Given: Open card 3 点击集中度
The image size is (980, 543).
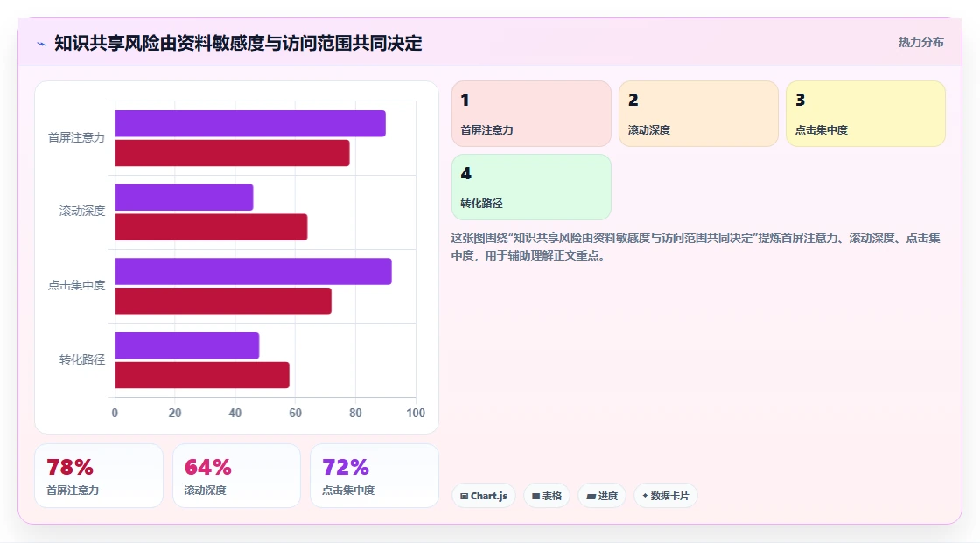Looking at the screenshot, I should 865,114.
